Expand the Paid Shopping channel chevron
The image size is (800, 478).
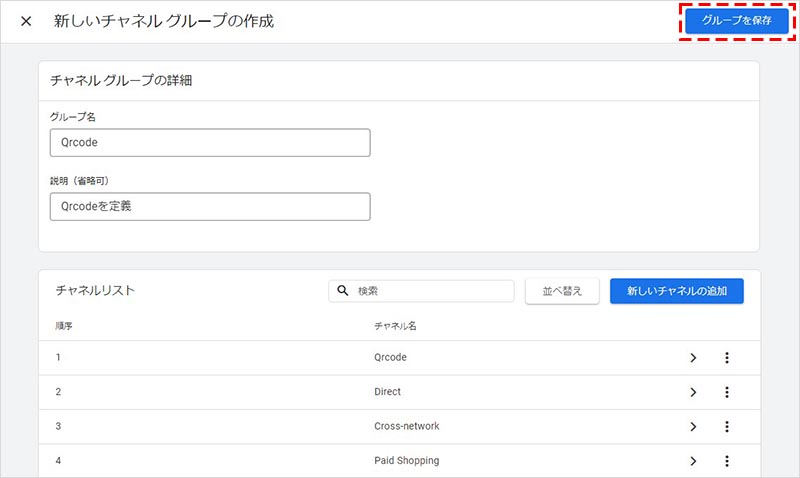[692, 461]
